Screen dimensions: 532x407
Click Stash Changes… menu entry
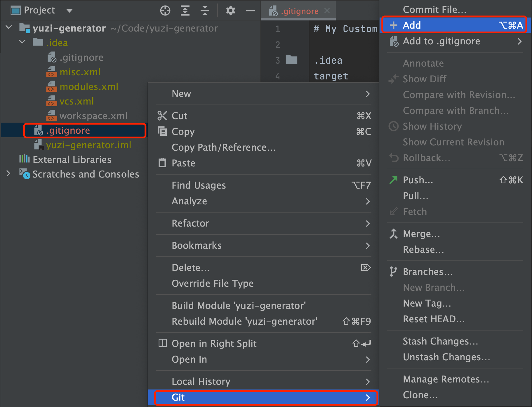(440, 341)
